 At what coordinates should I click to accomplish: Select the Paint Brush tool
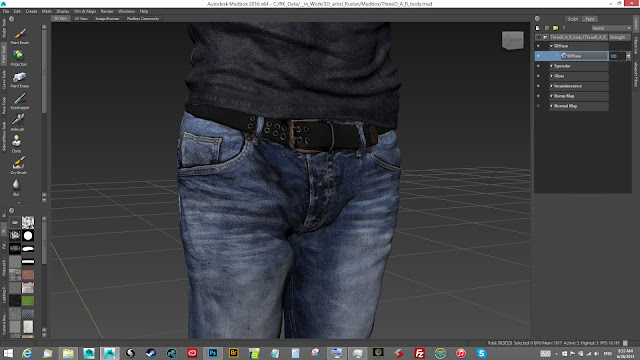coord(20,36)
